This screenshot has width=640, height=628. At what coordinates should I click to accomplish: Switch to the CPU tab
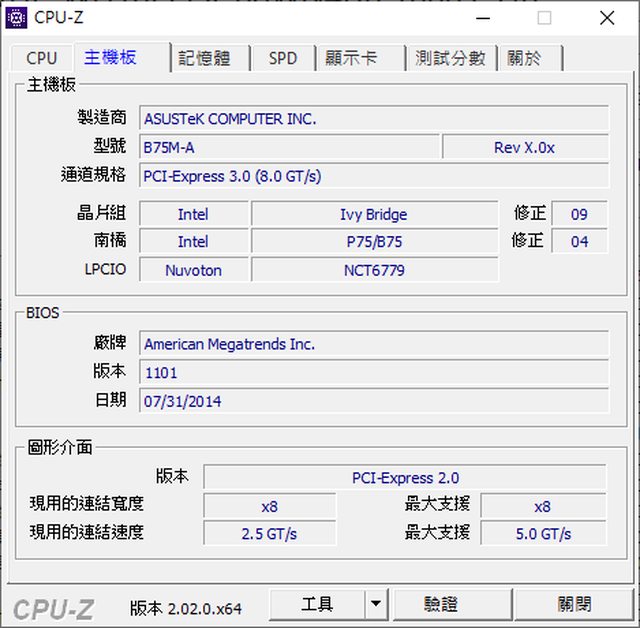(42, 58)
